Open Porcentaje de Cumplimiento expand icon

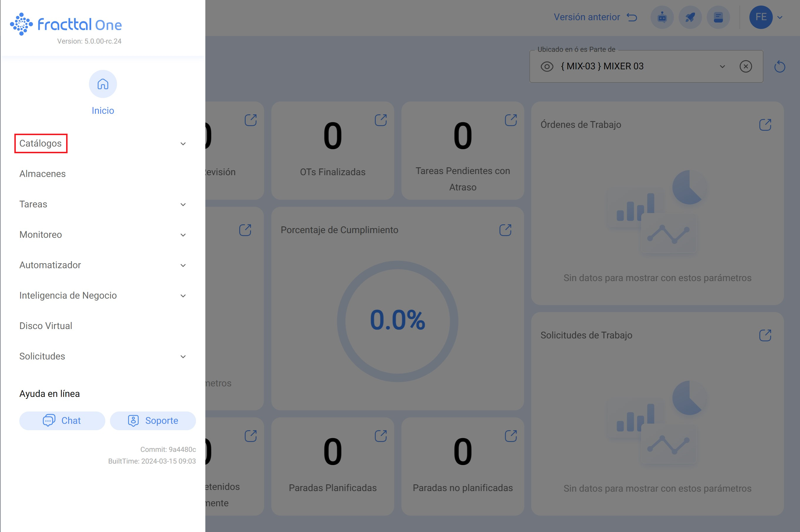(505, 230)
